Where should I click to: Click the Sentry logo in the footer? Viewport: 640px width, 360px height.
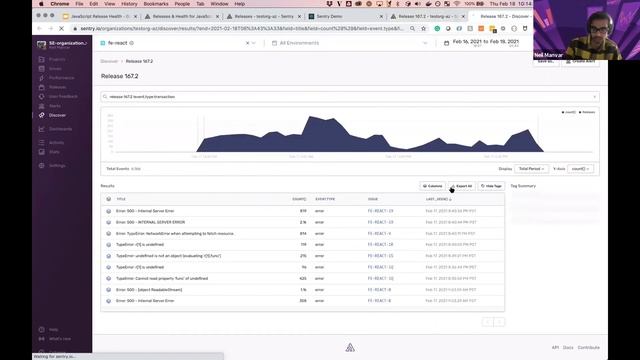(350, 347)
